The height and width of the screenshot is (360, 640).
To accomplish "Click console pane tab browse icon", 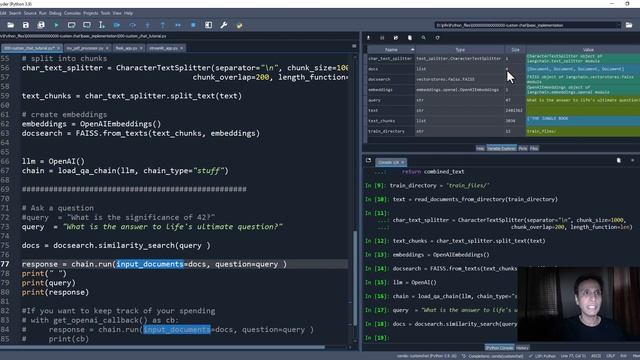I will (x=368, y=161).
